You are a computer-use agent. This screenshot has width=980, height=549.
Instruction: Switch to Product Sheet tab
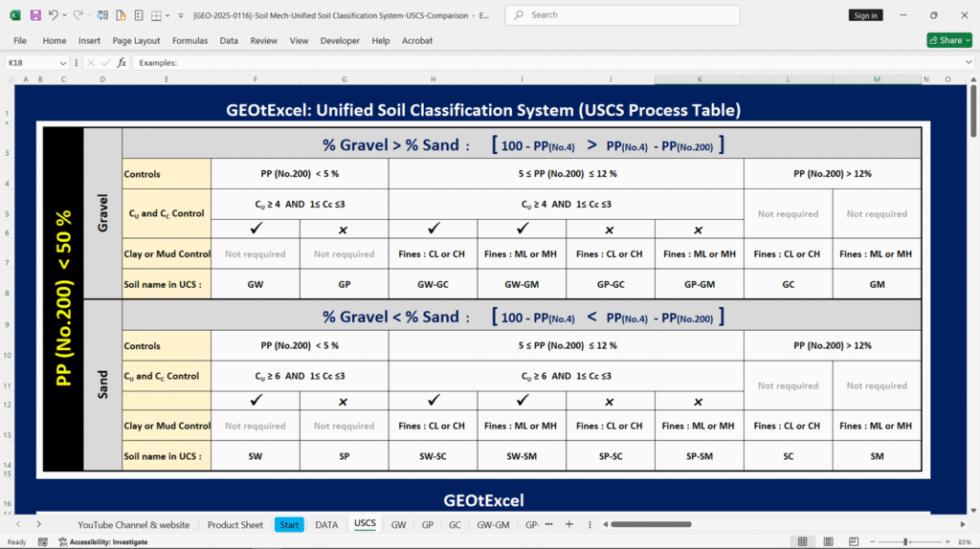pos(235,525)
